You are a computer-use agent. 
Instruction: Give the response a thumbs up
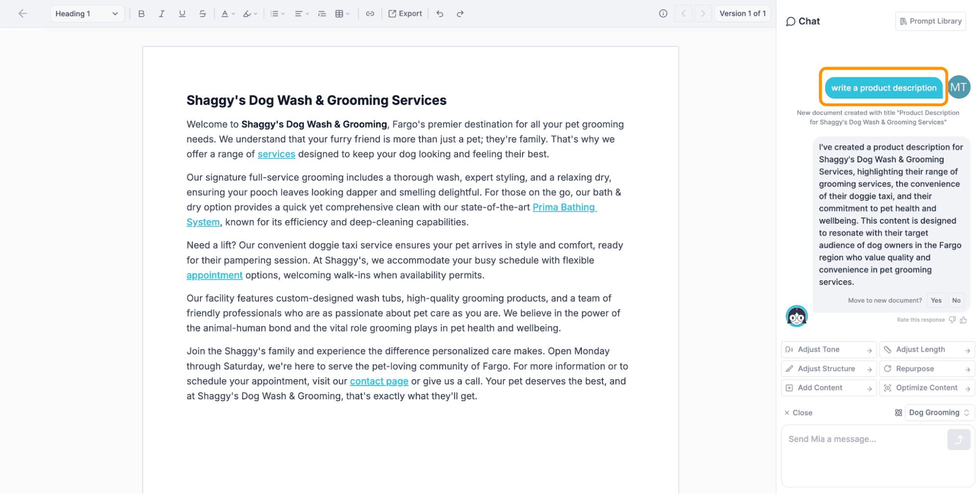963,320
